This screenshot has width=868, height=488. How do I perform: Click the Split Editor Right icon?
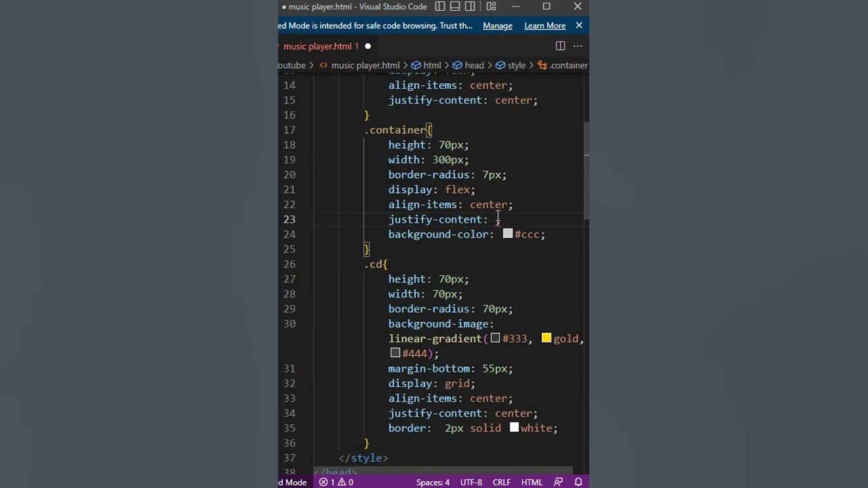point(560,46)
